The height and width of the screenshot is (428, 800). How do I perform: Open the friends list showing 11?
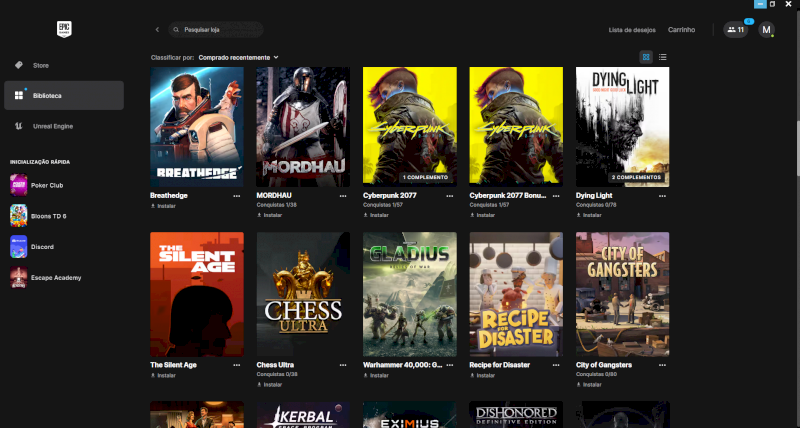pyautogui.click(x=735, y=30)
